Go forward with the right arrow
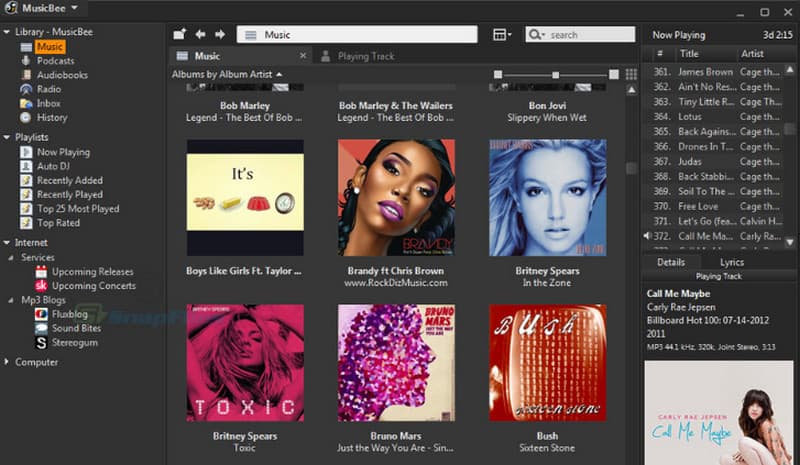Screen dimensions: 800x465 coord(220,34)
